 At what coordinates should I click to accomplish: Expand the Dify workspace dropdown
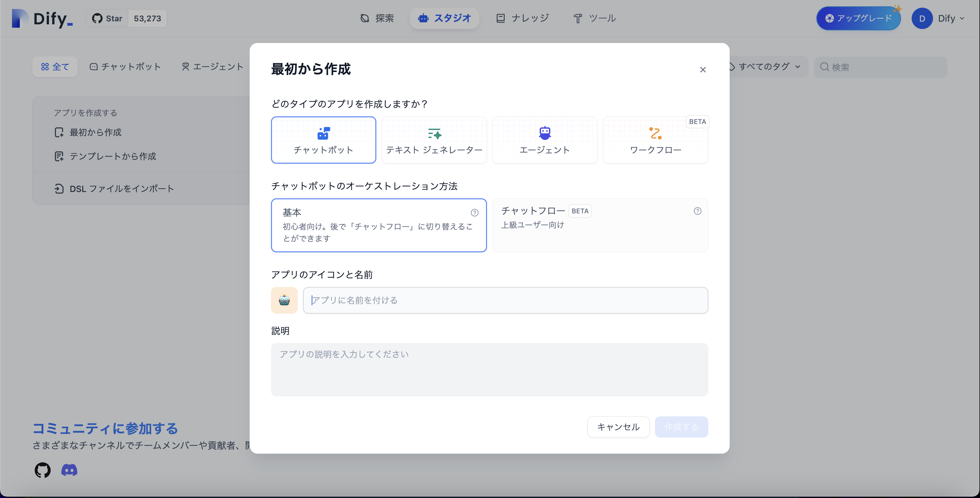(x=950, y=18)
